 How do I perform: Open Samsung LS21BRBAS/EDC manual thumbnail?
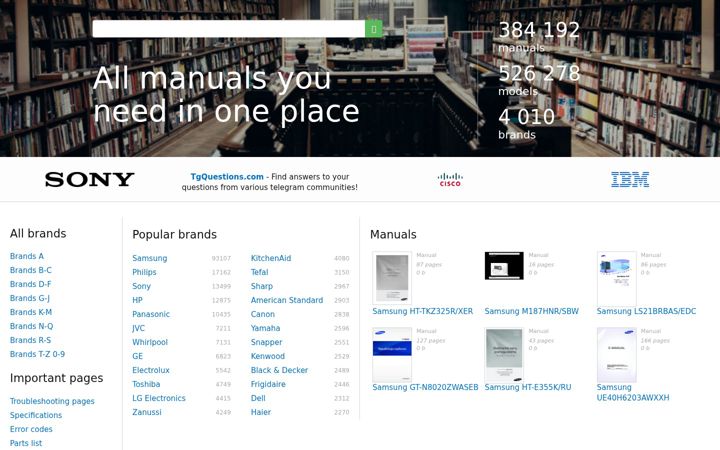point(616,278)
